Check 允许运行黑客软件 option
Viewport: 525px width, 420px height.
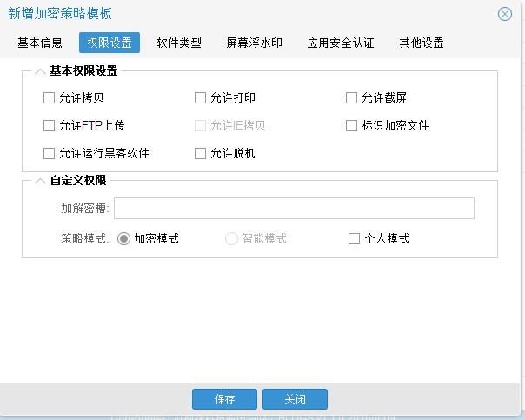[x=49, y=153]
